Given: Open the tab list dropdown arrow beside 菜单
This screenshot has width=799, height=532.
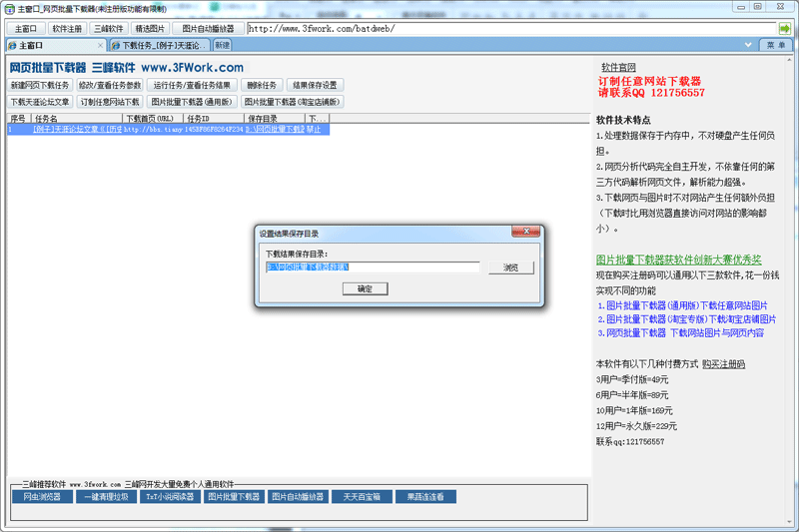Looking at the screenshot, I should pos(747,45).
